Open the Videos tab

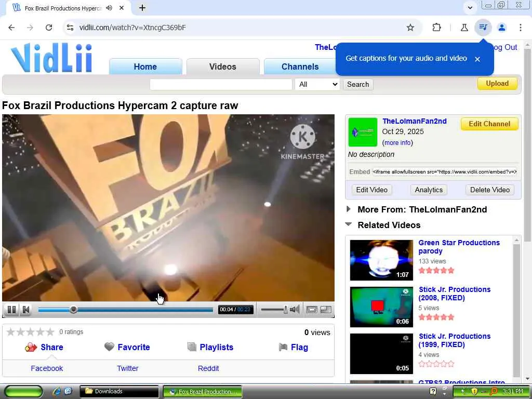[222, 66]
